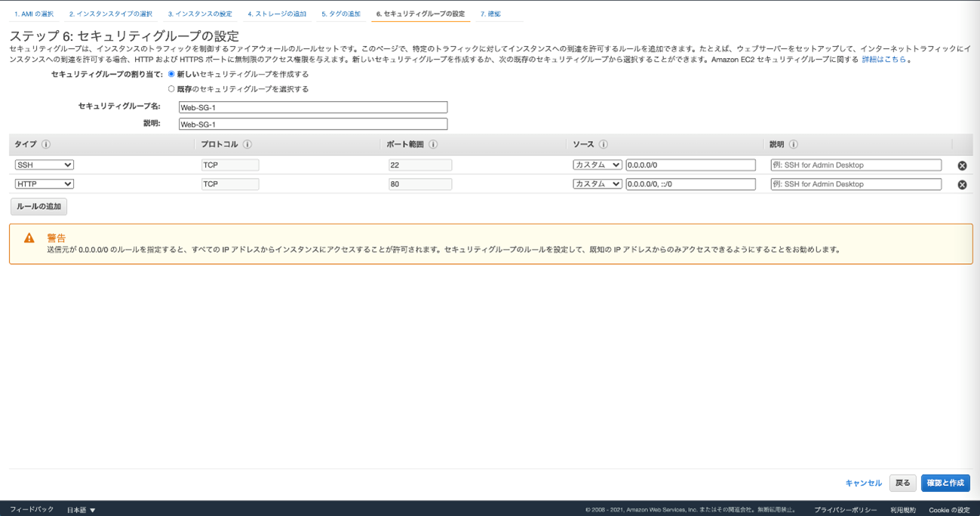Image resolution: width=980 pixels, height=516 pixels.
Task: Open the HTTP type dropdown
Action: click(45, 184)
